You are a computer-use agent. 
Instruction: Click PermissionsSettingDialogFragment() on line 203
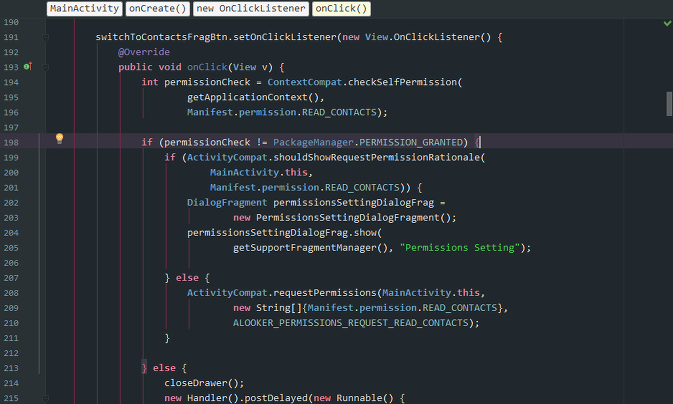[354, 217]
